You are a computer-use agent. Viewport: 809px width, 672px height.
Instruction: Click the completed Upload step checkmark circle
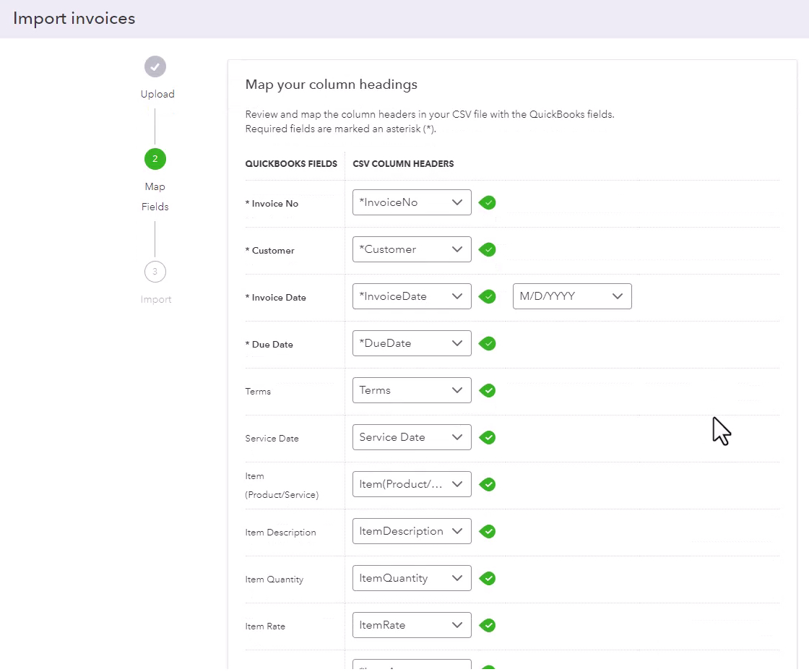point(155,66)
